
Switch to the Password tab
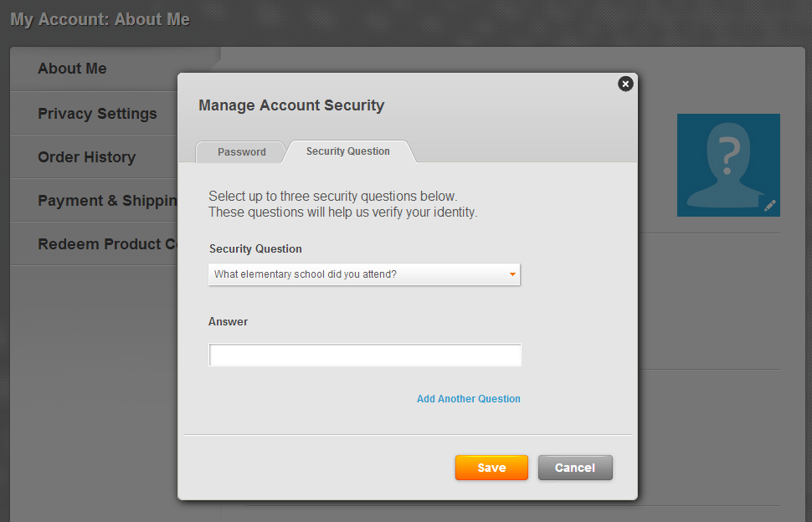241,152
